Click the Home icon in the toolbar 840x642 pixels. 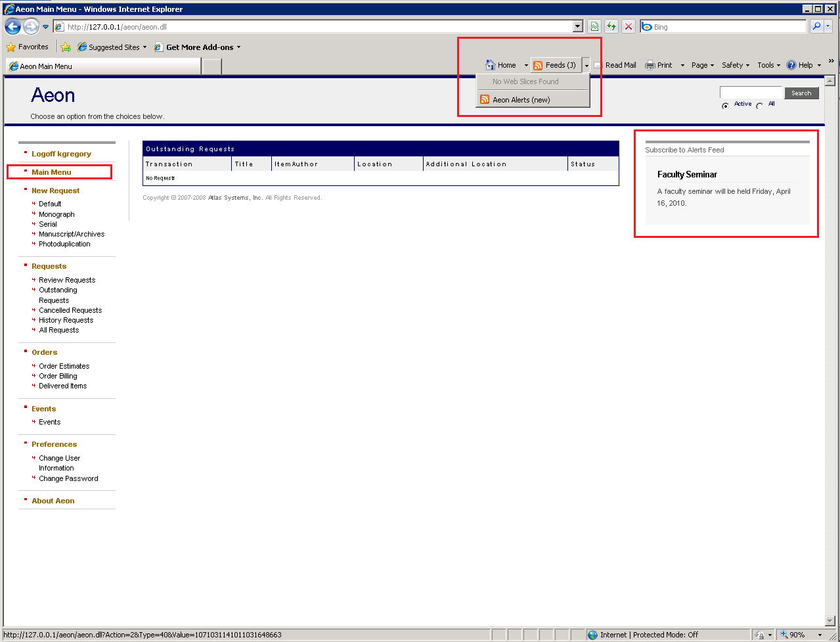pyautogui.click(x=491, y=65)
